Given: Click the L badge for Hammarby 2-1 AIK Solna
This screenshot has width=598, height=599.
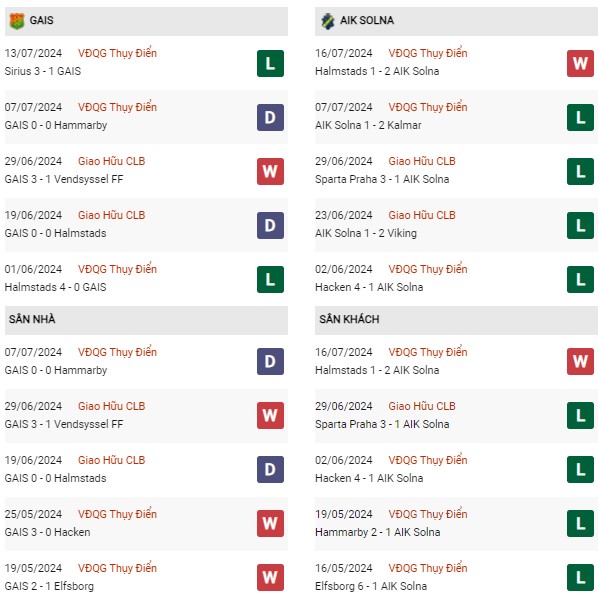Looking at the screenshot, I should (580, 523).
